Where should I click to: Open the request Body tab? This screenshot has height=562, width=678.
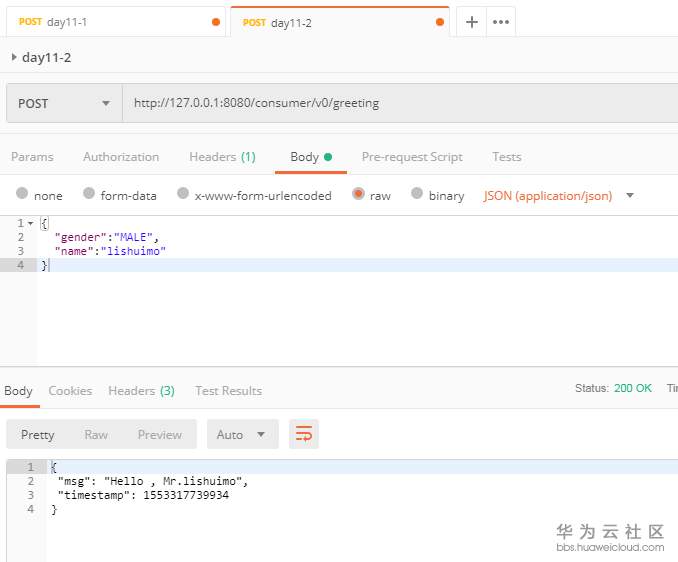pyautogui.click(x=311, y=157)
